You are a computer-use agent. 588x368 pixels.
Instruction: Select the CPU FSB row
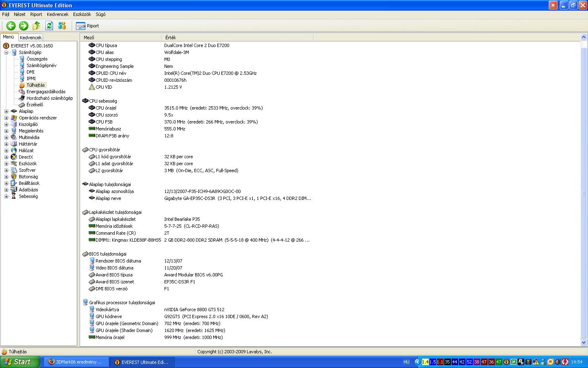click(197, 122)
